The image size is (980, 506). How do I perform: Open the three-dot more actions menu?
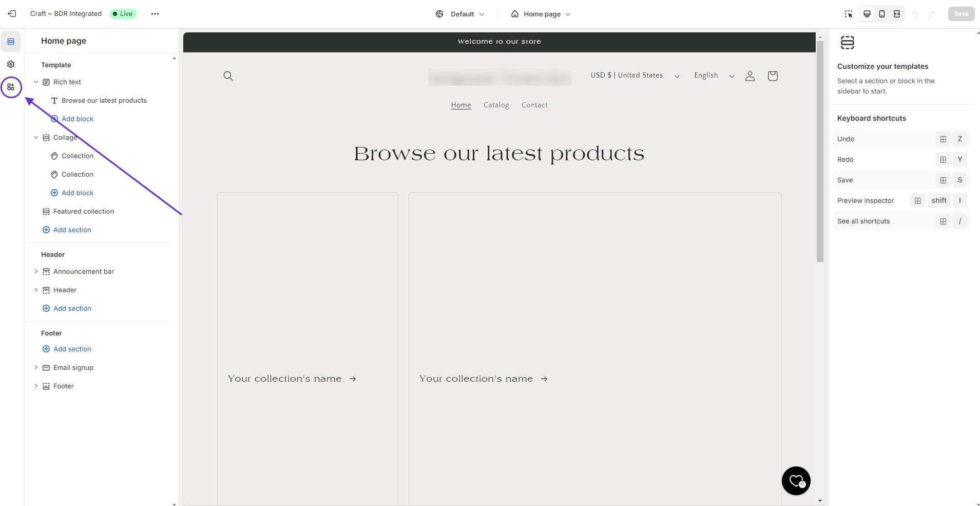(155, 14)
